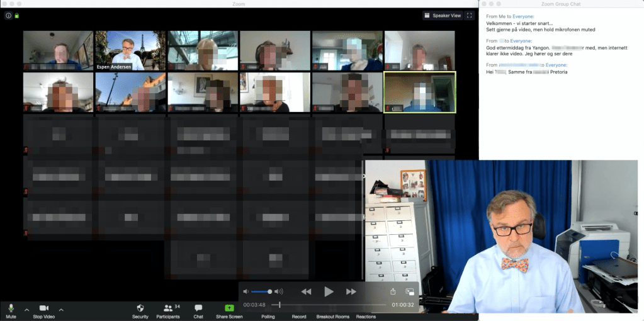Switch to Speaker View
644x321 pixels.
point(443,15)
